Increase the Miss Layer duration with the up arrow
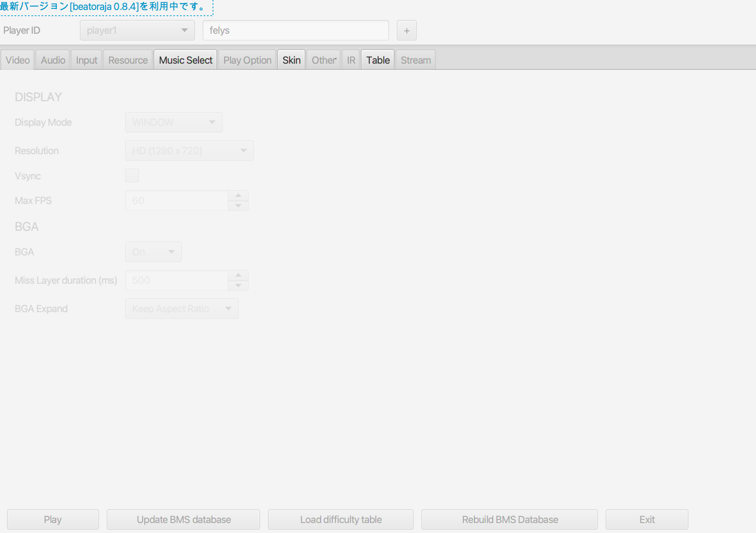This screenshot has height=533, width=756. (238, 275)
